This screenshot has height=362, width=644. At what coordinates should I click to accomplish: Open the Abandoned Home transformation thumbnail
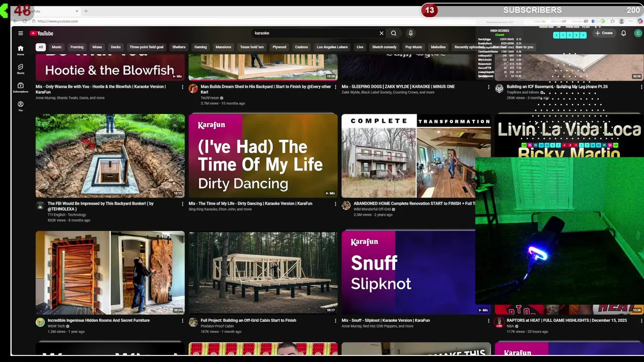pos(416,156)
